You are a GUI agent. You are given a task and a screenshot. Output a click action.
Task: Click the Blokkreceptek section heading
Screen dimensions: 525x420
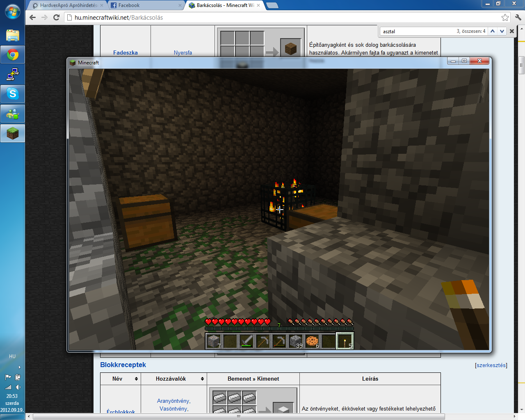pos(123,365)
